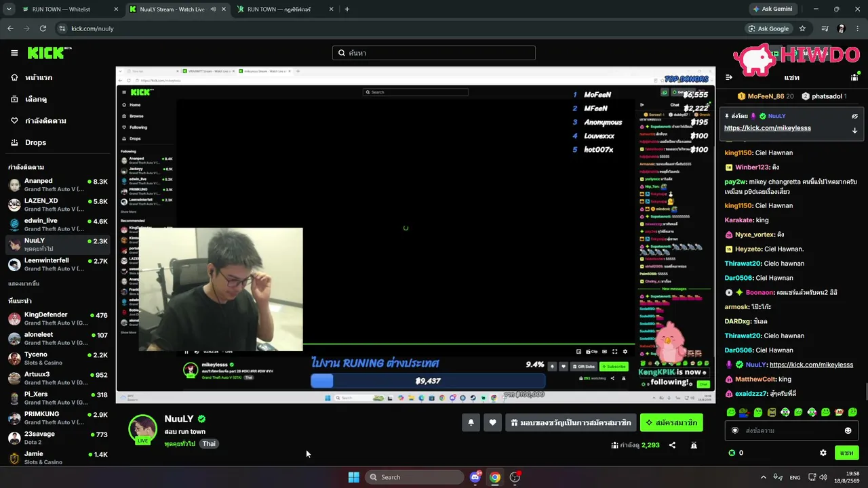Reload the current page
868x488 pixels.
click(43, 28)
